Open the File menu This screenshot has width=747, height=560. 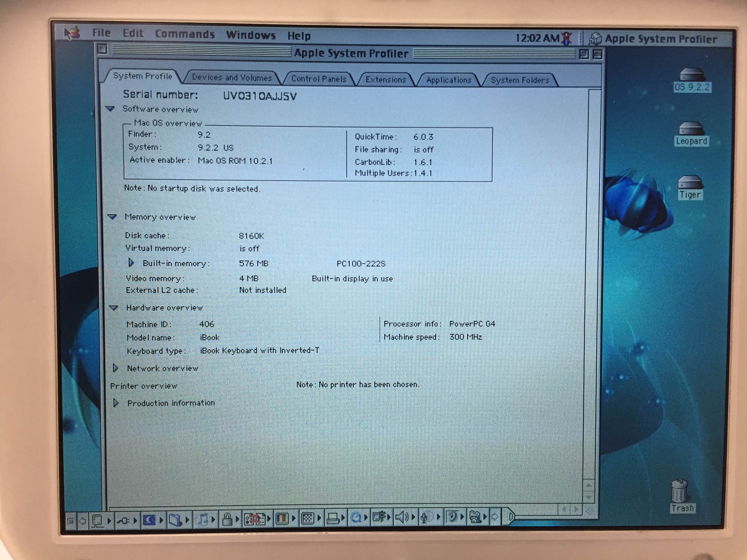click(101, 33)
